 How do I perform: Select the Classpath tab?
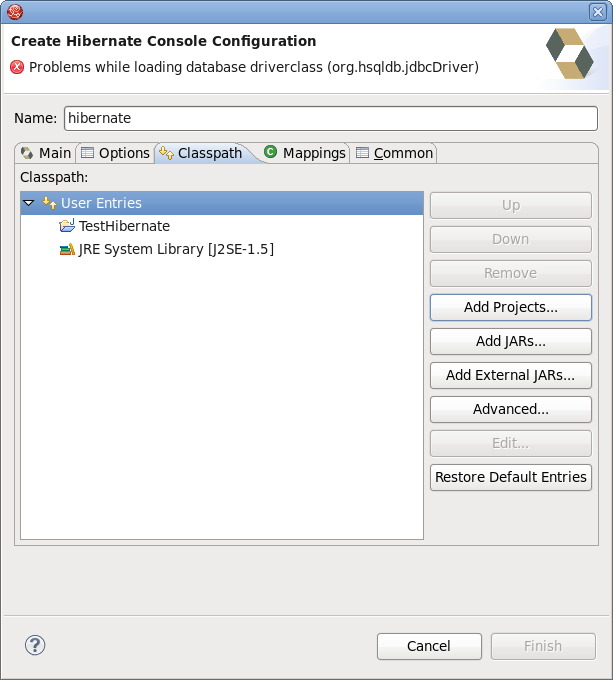(201, 153)
